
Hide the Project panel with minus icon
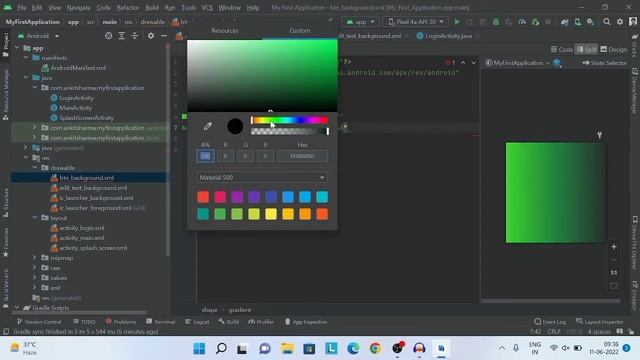tap(164, 36)
